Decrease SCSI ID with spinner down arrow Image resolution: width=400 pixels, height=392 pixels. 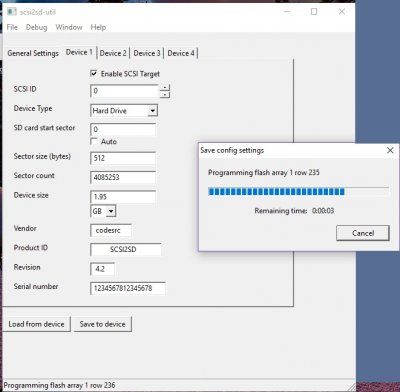click(x=165, y=94)
